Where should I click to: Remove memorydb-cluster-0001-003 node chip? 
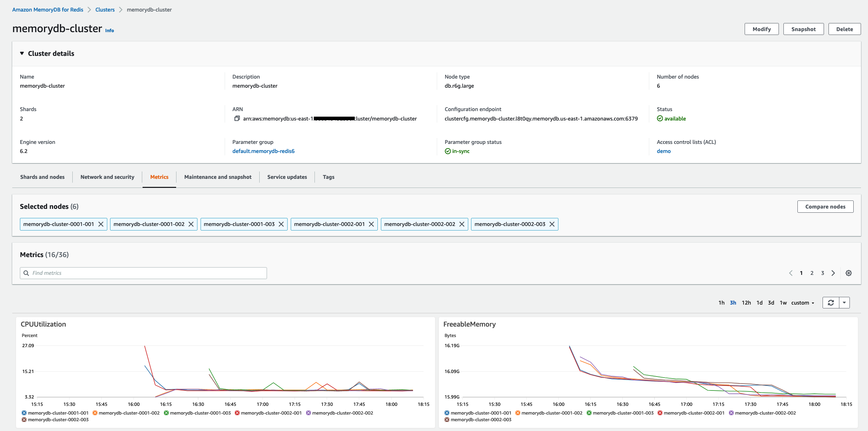pos(281,224)
